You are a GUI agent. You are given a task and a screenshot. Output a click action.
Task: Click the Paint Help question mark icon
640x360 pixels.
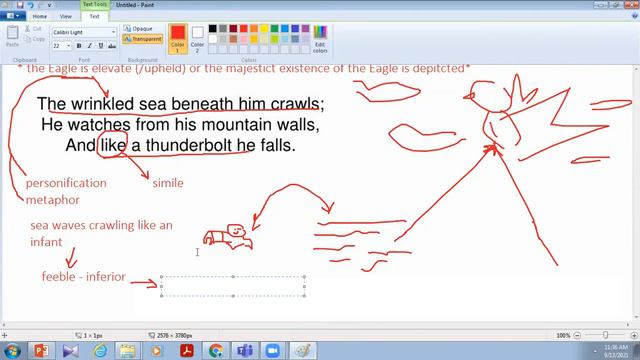(x=635, y=16)
